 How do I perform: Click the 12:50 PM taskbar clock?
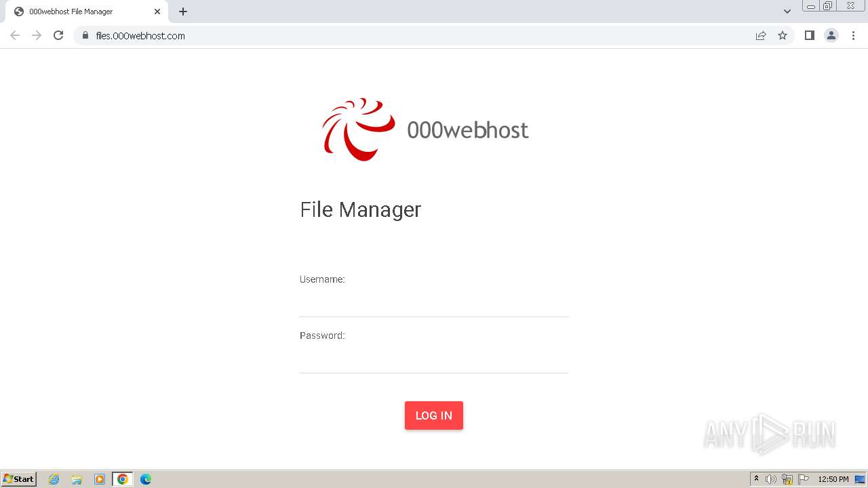tap(833, 479)
